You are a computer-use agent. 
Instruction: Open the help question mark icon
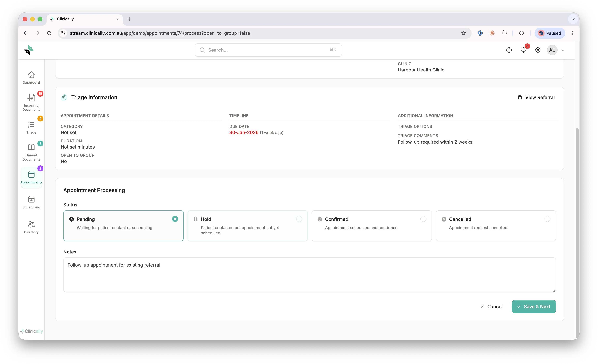coord(509,50)
